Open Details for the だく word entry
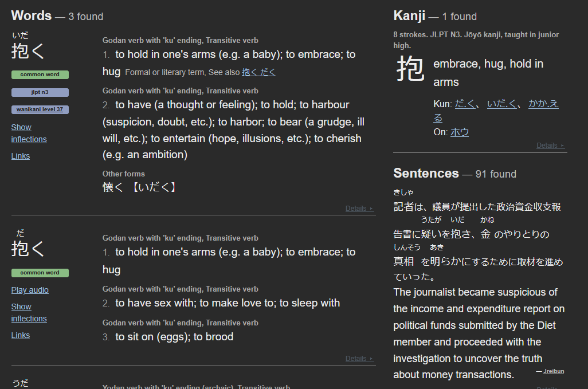The image size is (588, 389). [359, 359]
